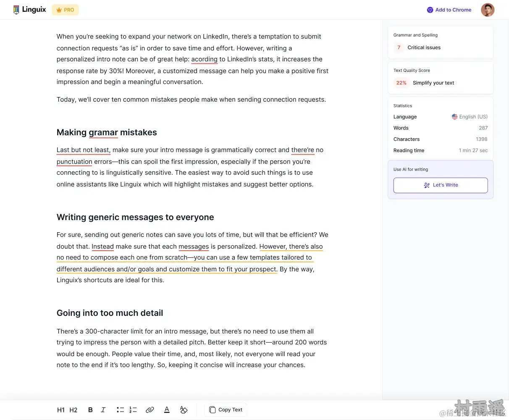Screen dimensions: 509x420
Task: Click the underlined word "punctuation"
Action: click(x=74, y=162)
